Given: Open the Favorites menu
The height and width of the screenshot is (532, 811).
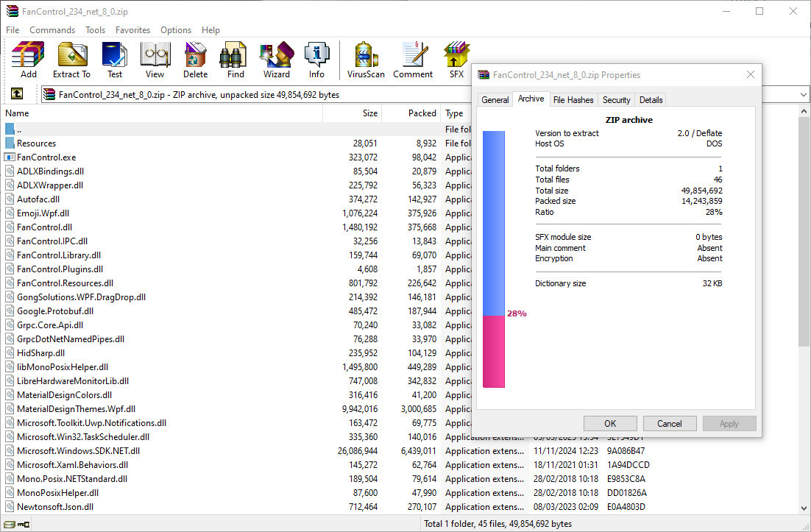Looking at the screenshot, I should point(132,30).
